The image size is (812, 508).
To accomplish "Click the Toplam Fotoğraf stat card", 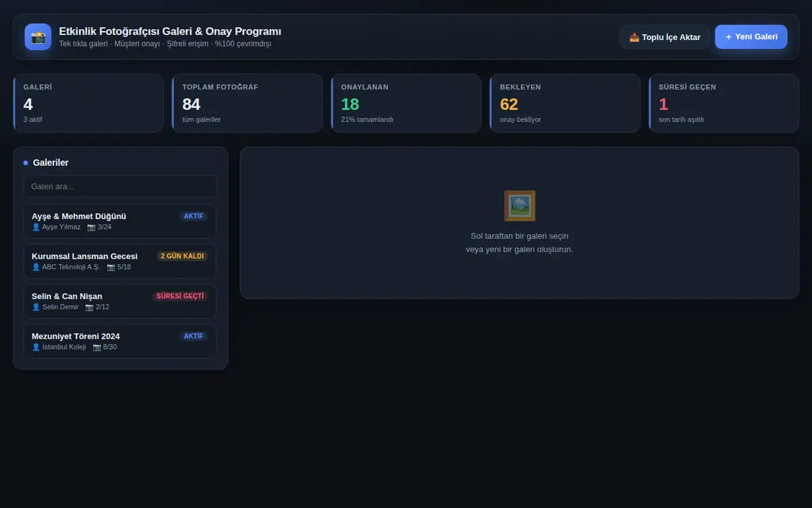I will click(x=248, y=103).
